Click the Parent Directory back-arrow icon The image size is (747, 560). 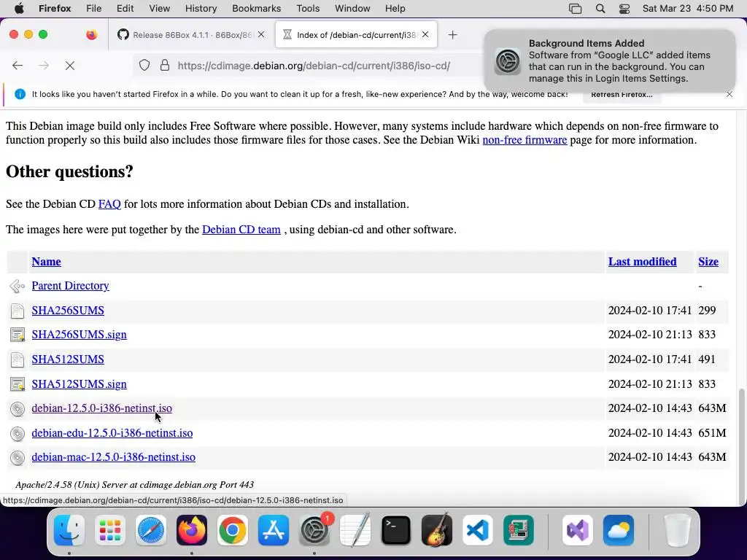[x=18, y=286]
